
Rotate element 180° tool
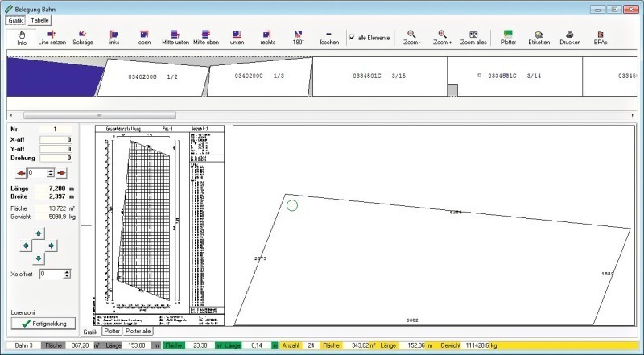(x=298, y=38)
